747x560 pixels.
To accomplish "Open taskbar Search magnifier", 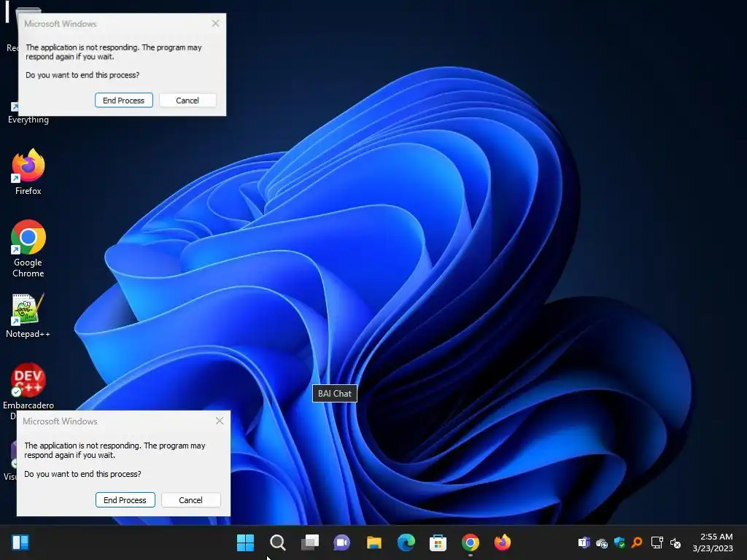I will click(x=277, y=542).
